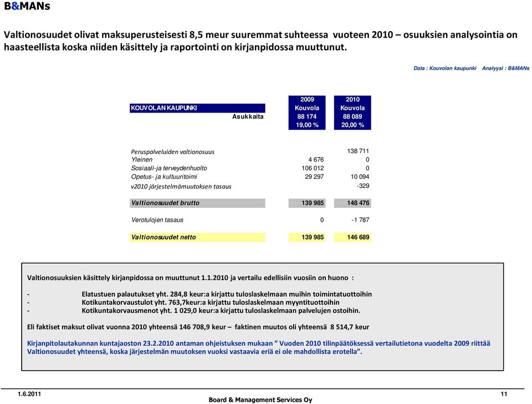The height and width of the screenshot is (404, 532).
Task: Click the Peruspalveluiden valtionosuus row label
Action: (173, 152)
